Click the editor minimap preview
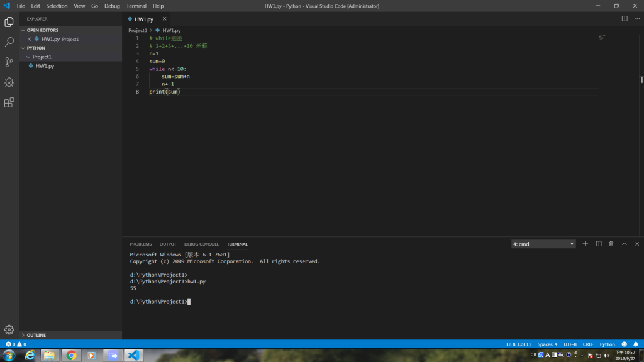Screen dimensions: 644x362 point(602,38)
